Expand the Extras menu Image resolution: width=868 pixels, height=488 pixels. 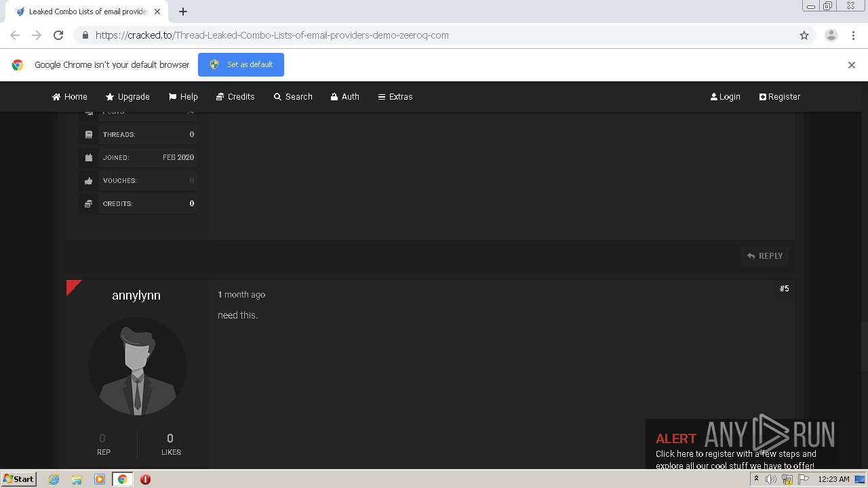pos(395,97)
